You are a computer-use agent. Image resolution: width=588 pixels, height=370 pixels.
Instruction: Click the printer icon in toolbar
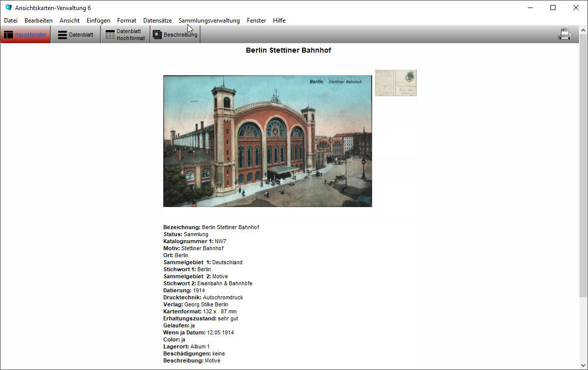pos(564,35)
